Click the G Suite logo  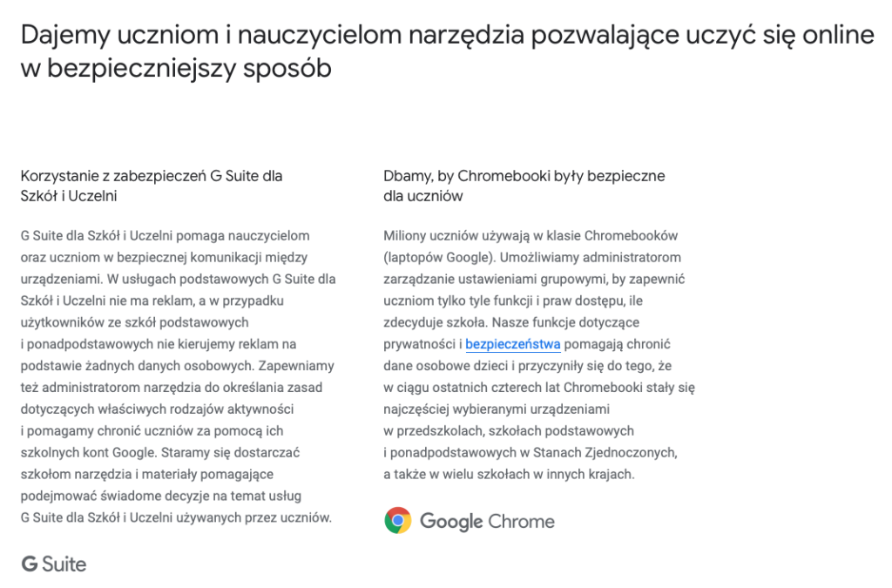pos(54,564)
